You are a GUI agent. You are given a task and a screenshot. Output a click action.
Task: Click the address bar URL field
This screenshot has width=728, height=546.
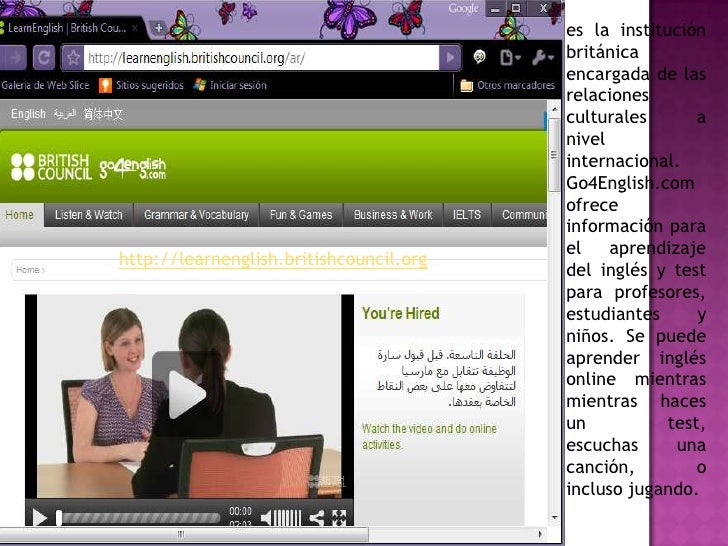coord(261,58)
